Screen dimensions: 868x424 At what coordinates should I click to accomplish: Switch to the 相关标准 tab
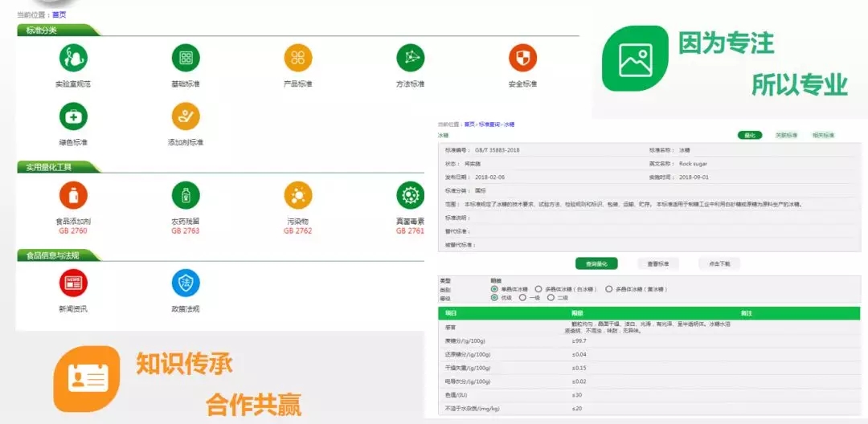coord(823,136)
